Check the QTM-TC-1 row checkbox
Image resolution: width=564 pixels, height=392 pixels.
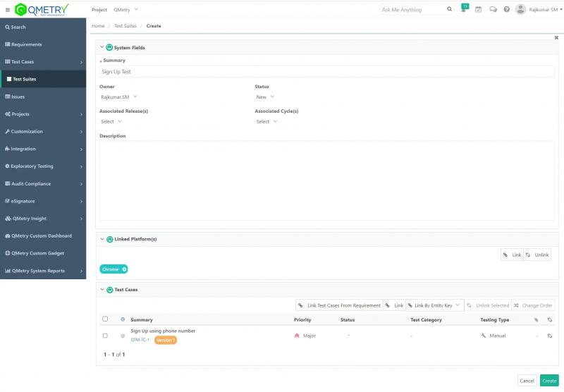pyautogui.click(x=105, y=336)
